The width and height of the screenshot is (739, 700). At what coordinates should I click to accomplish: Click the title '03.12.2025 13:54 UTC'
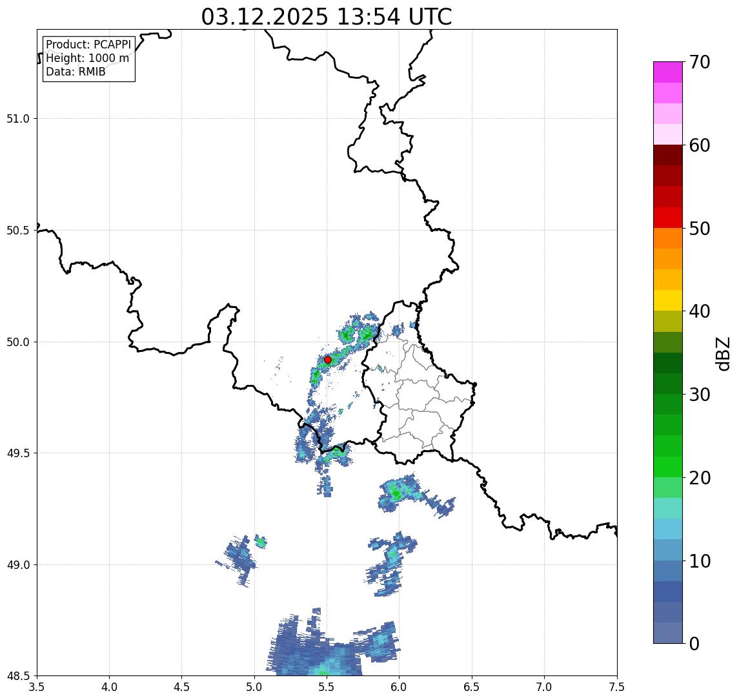[327, 17]
